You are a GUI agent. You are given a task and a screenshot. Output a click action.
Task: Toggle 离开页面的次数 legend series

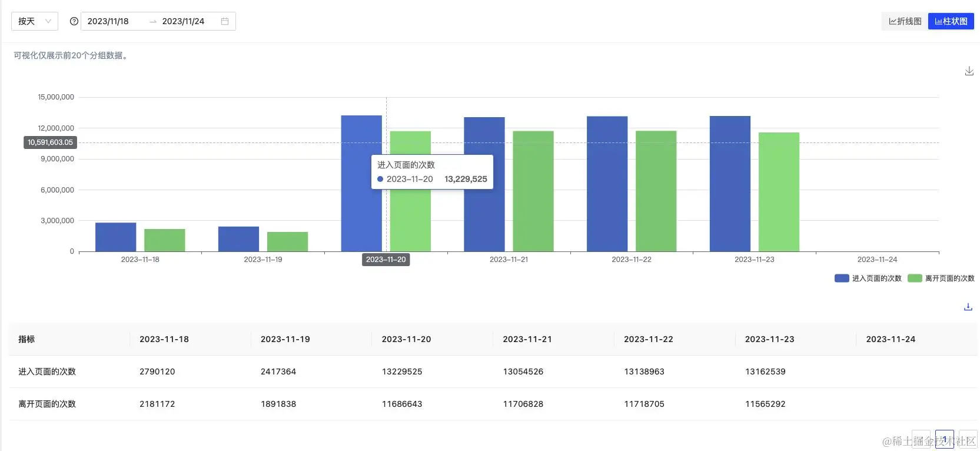(941, 278)
